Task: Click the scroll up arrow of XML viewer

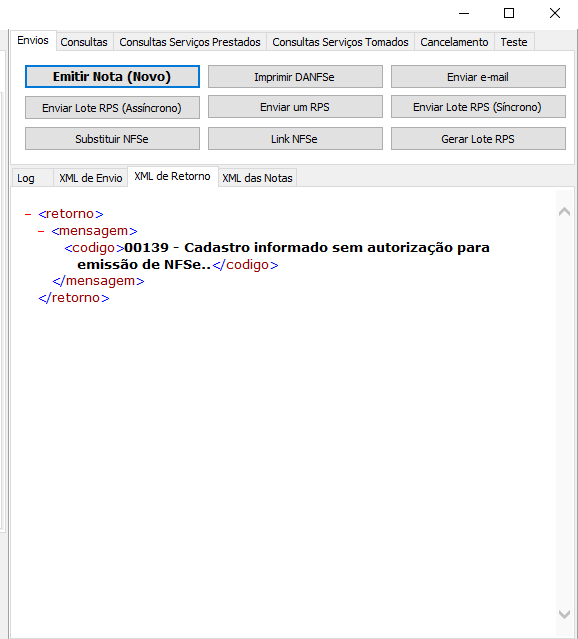Action: pos(565,212)
